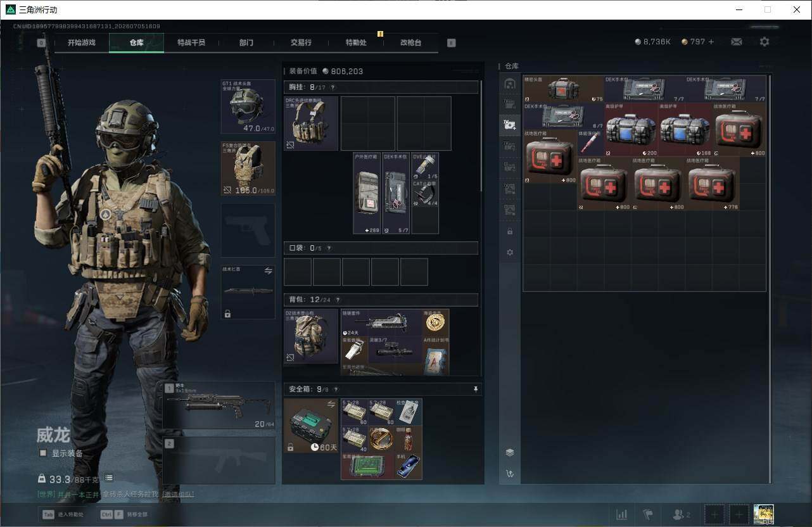Open the 交易行 tab
Viewport: 812px width, 527px height.
click(x=301, y=42)
